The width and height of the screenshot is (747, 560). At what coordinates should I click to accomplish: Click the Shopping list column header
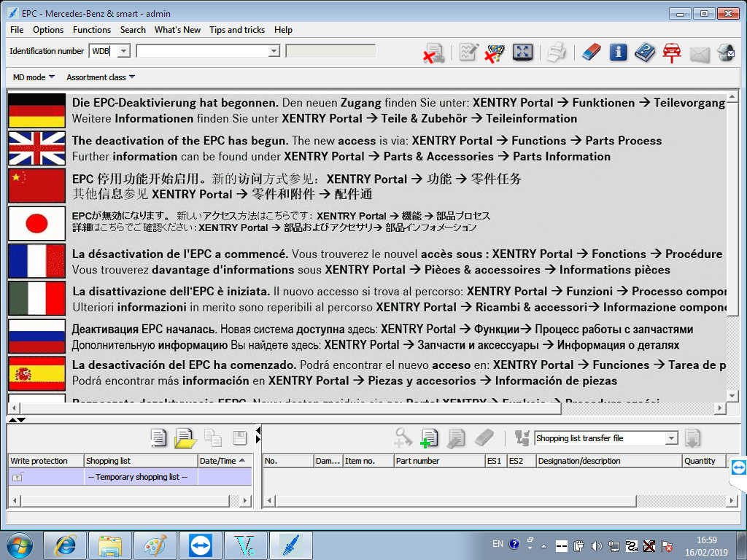141,461
